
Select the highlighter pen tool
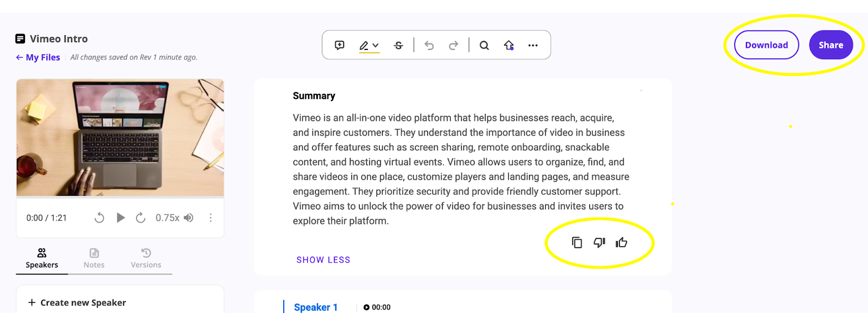click(364, 46)
